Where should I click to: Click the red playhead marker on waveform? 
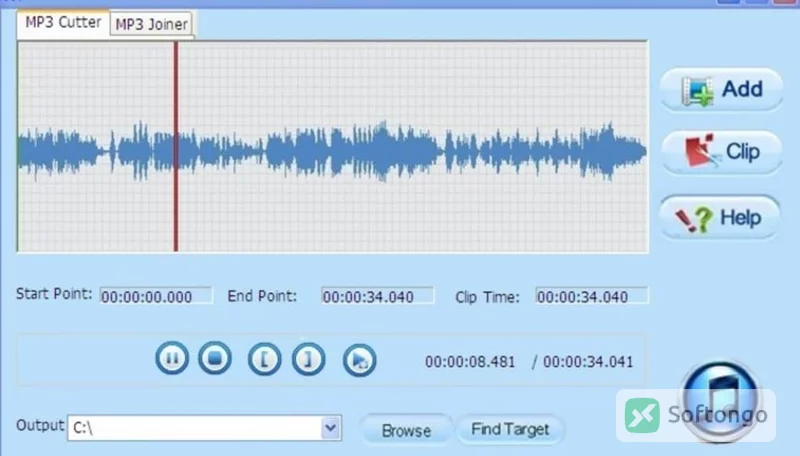176,146
